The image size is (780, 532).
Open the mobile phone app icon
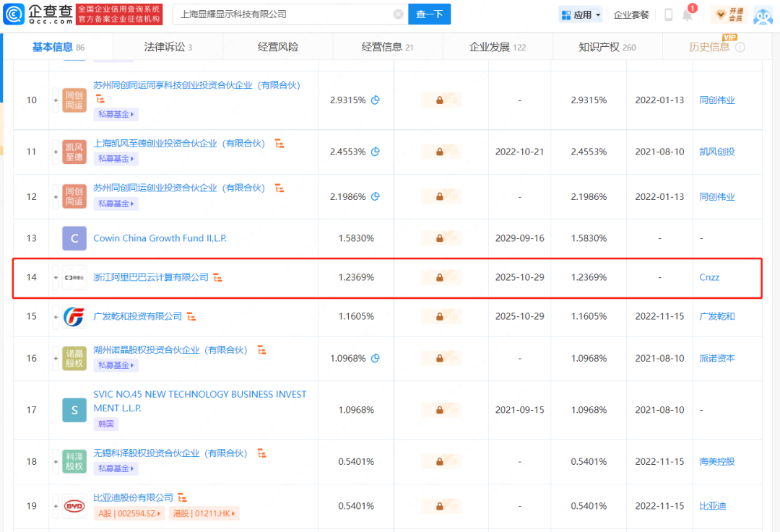coord(669,15)
